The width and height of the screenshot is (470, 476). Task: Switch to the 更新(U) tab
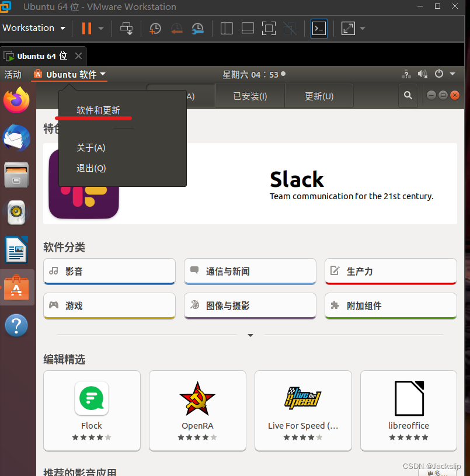tap(319, 96)
